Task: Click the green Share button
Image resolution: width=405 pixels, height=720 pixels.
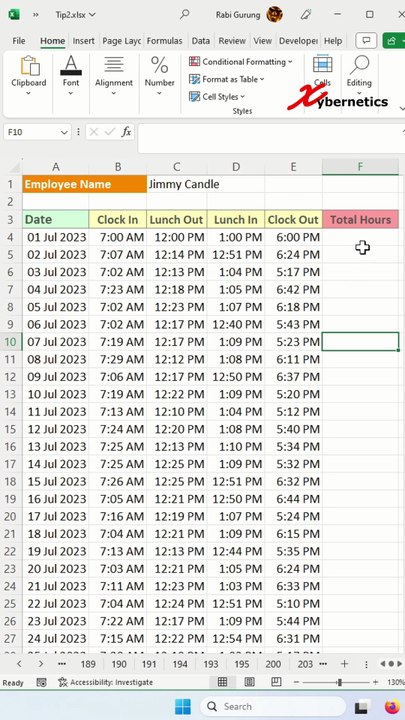Action: pos(394,40)
